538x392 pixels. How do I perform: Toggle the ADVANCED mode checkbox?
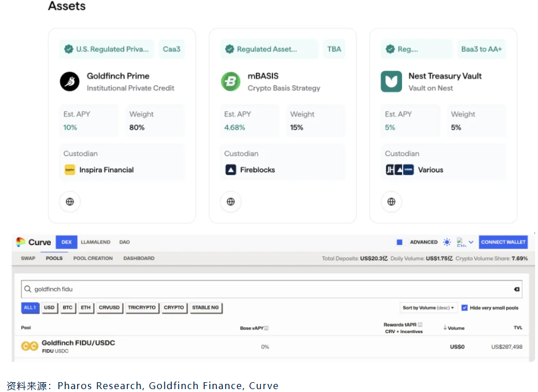tap(399, 242)
